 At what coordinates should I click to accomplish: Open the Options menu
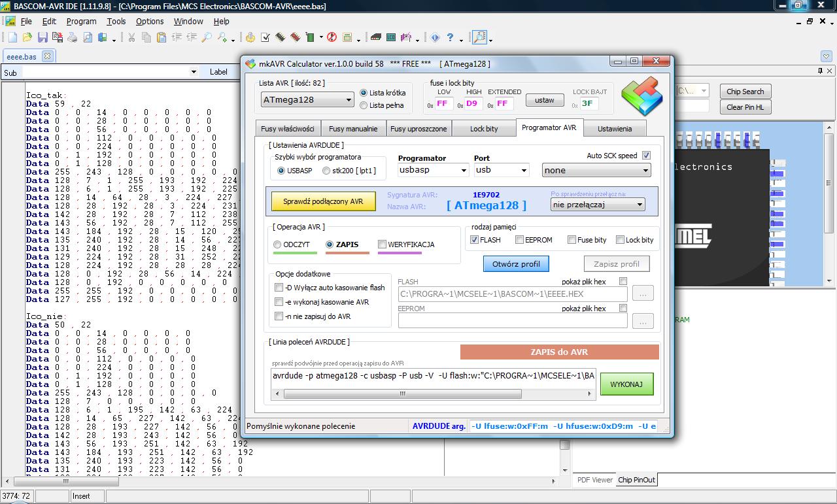point(149,21)
